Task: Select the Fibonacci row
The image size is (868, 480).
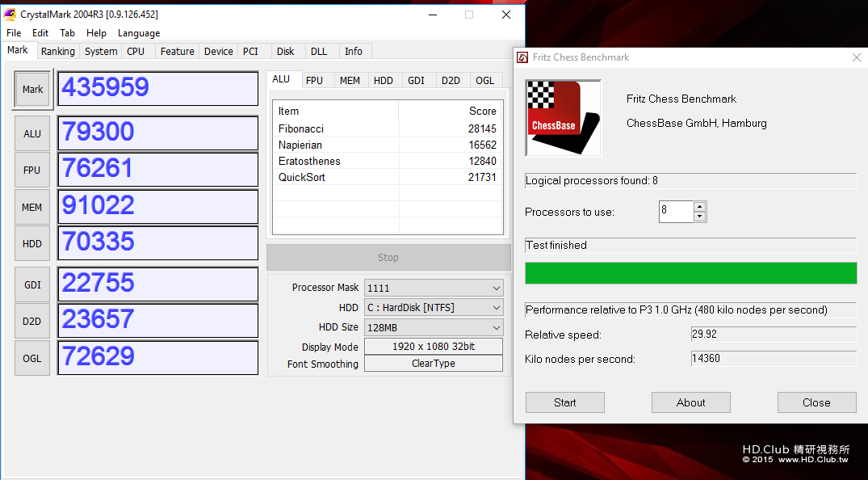Action: click(x=388, y=128)
